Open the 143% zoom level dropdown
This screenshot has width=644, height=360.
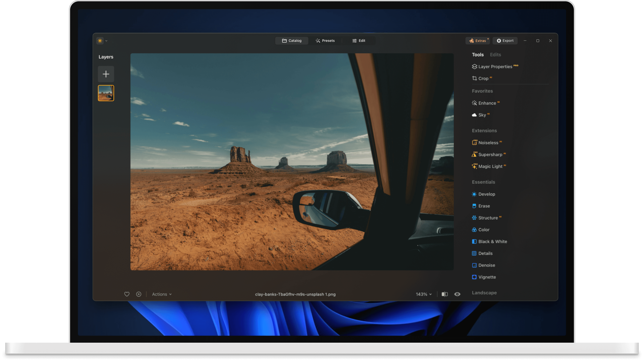pos(423,294)
